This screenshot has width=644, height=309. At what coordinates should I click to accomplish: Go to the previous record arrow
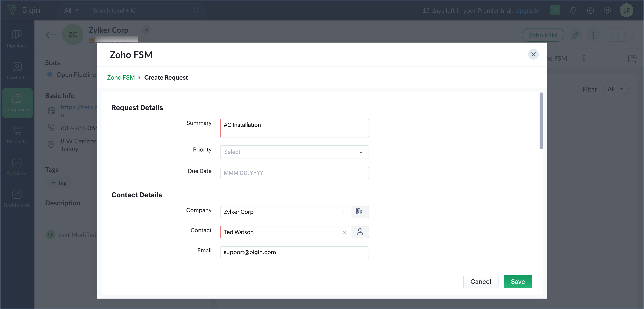[x=611, y=35]
